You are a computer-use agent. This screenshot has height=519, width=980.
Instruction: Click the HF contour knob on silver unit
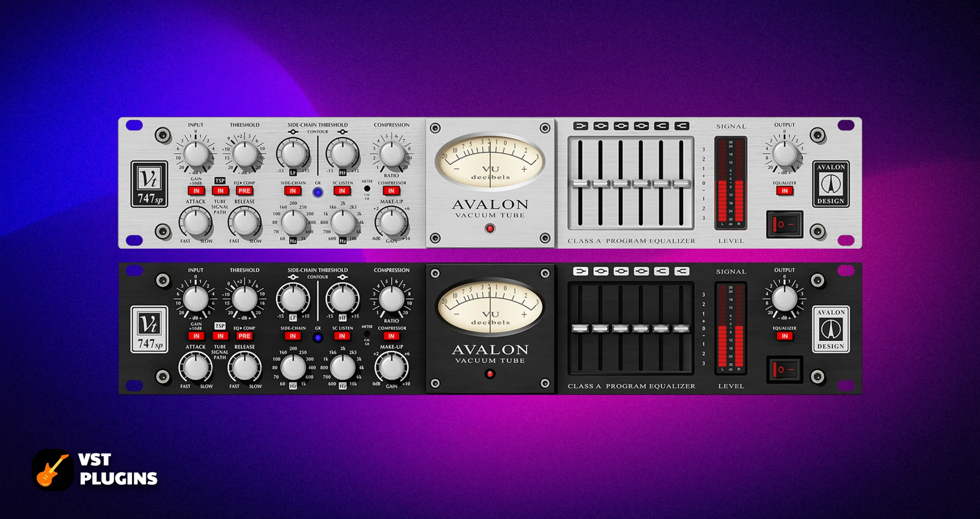click(342, 154)
